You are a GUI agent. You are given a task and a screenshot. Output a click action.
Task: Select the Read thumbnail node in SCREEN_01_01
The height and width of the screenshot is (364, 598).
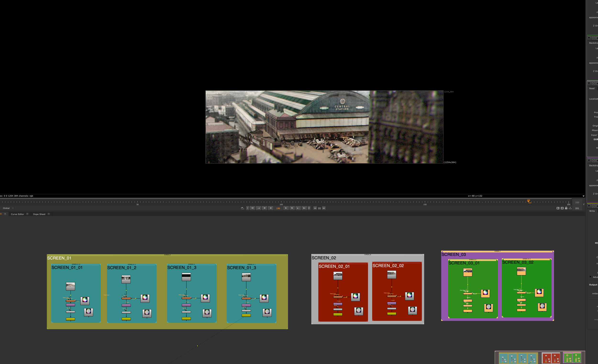pyautogui.click(x=70, y=286)
